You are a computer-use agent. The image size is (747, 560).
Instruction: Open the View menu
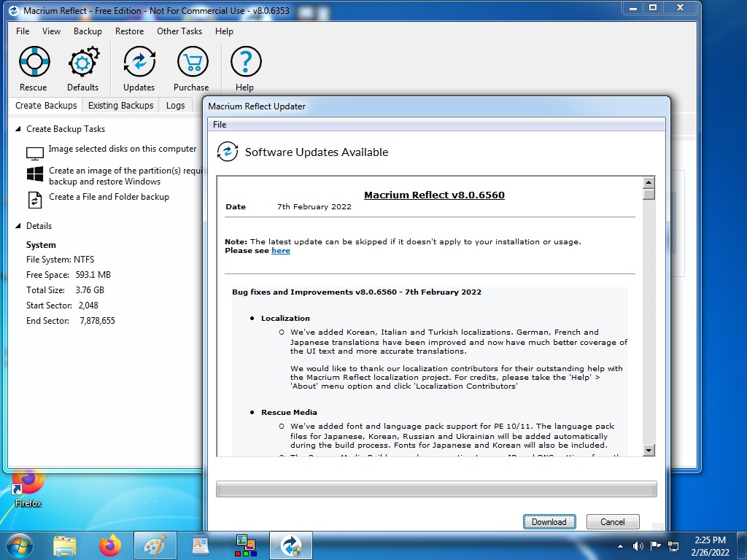coord(51,31)
